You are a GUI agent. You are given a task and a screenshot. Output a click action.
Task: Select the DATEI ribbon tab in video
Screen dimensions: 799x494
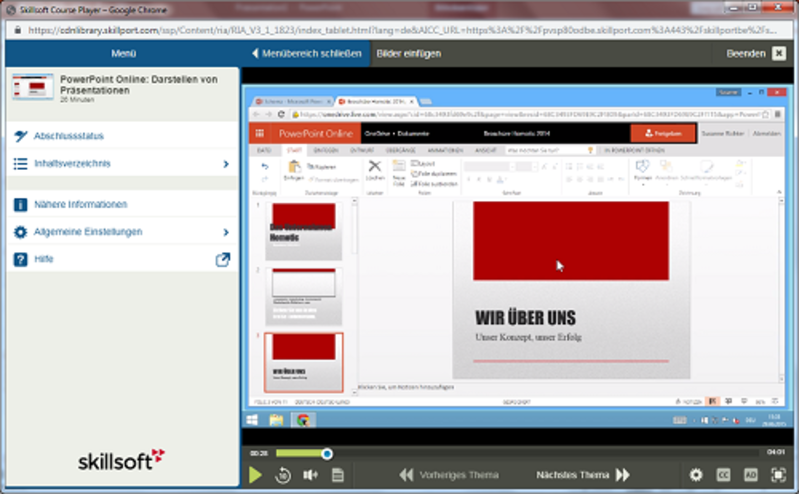(x=264, y=150)
